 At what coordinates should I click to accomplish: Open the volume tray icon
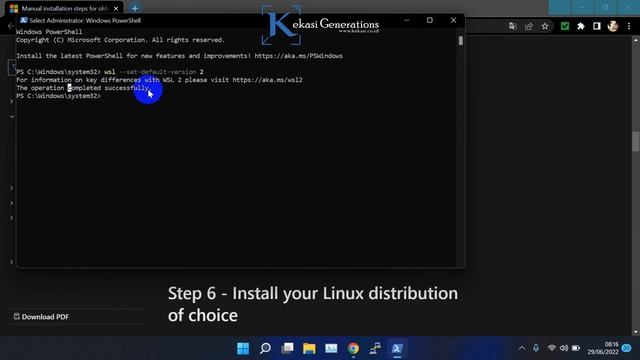click(x=564, y=348)
